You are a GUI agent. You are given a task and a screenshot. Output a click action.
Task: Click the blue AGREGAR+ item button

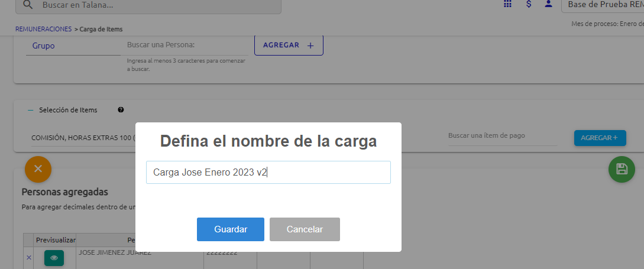[600, 138]
